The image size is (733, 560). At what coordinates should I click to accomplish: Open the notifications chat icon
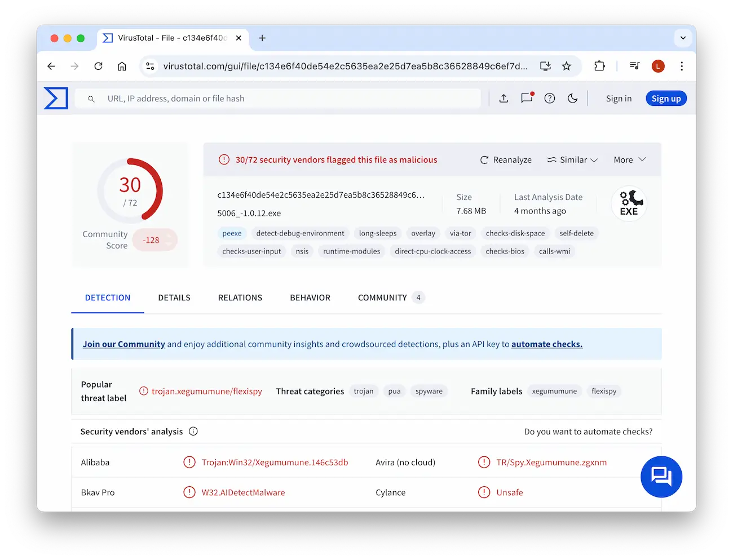click(x=527, y=98)
